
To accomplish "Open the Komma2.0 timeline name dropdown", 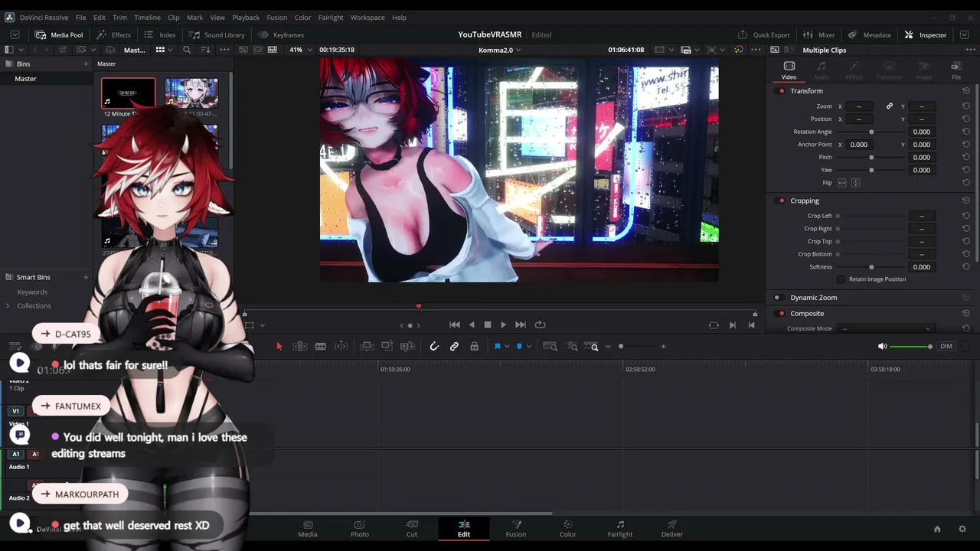I will (499, 50).
